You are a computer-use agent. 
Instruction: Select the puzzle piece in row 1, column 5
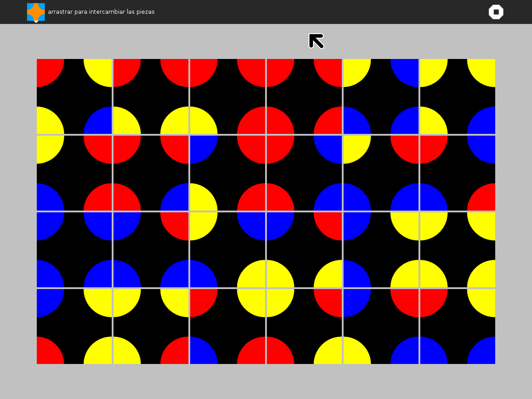coord(381,96)
